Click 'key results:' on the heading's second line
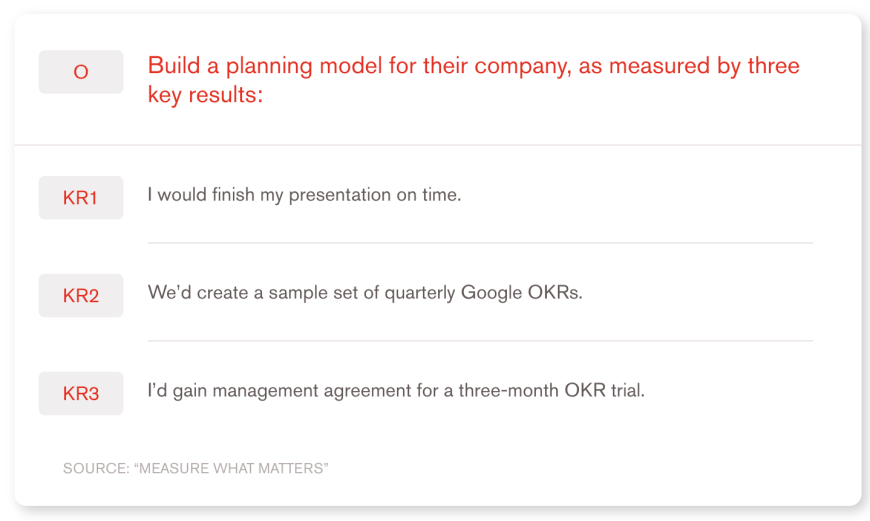The height and width of the screenshot is (521, 870). tap(205, 96)
